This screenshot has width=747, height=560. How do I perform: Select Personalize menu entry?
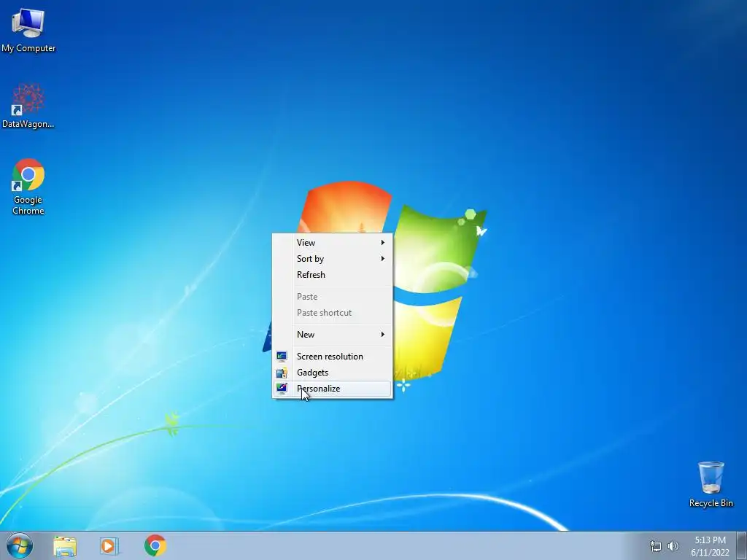coord(333,389)
